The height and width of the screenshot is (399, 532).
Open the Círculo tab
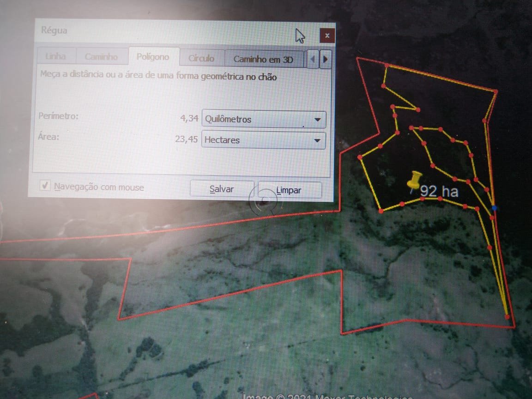pyautogui.click(x=201, y=59)
